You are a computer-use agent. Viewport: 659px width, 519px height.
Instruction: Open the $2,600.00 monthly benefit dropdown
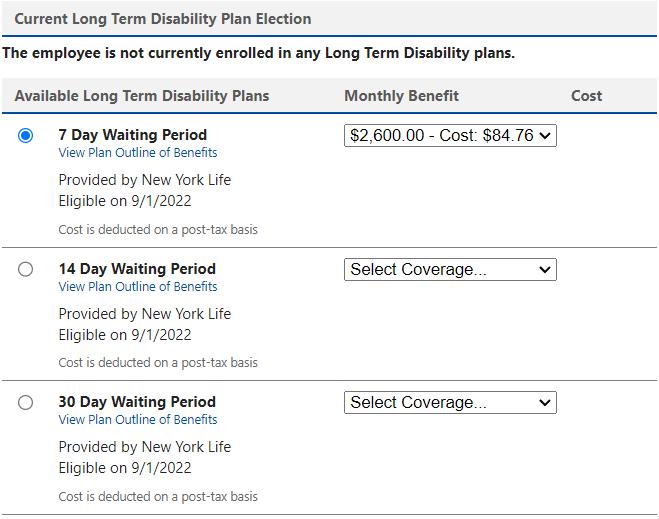[x=450, y=135]
